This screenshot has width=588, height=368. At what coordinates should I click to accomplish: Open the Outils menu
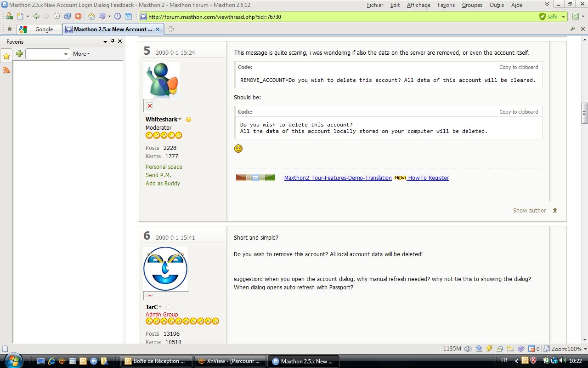(x=497, y=5)
